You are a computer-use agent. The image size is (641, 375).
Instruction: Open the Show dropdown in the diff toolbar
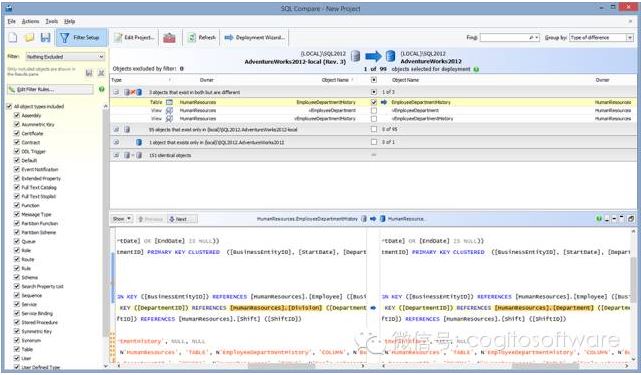(122, 219)
